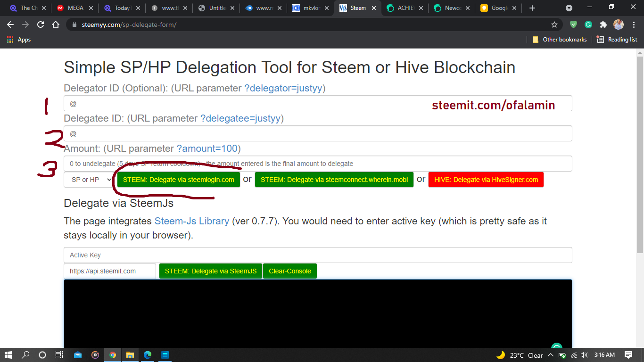Click the https://api.steemit.com node field

[110, 271]
